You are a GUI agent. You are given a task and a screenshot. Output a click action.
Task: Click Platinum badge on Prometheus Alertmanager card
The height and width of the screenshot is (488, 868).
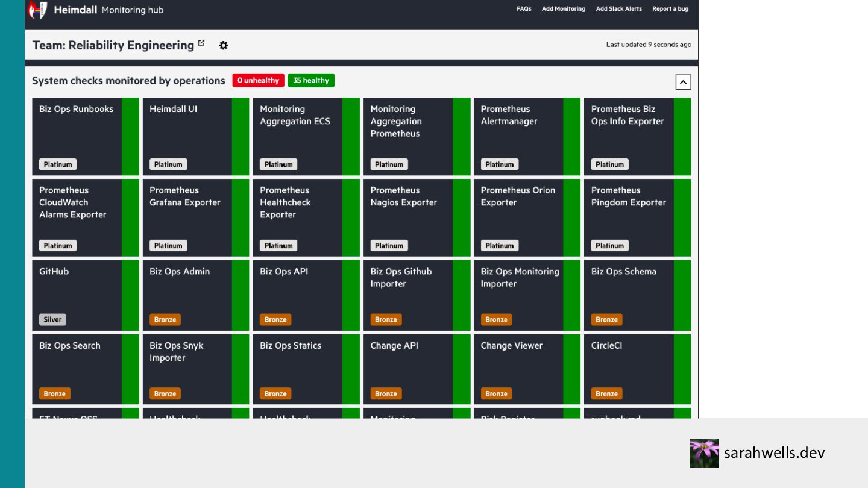tap(499, 164)
